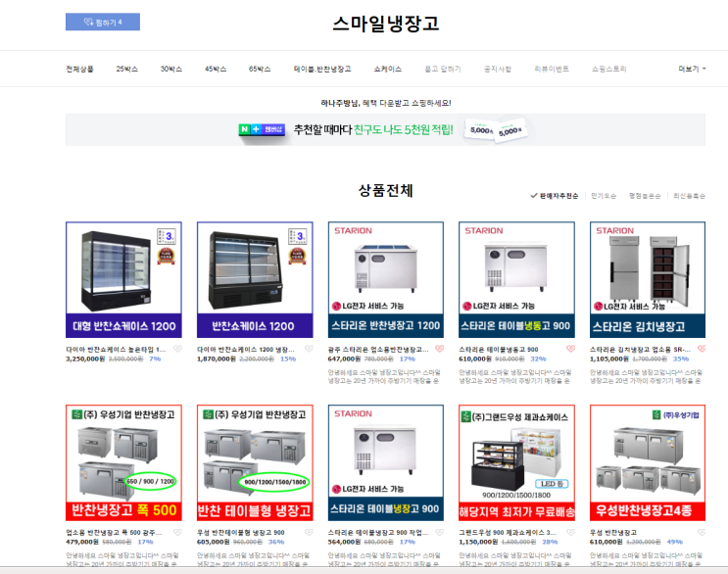Open 반찬냉장고 폭 500 product image

pyautogui.click(x=123, y=462)
